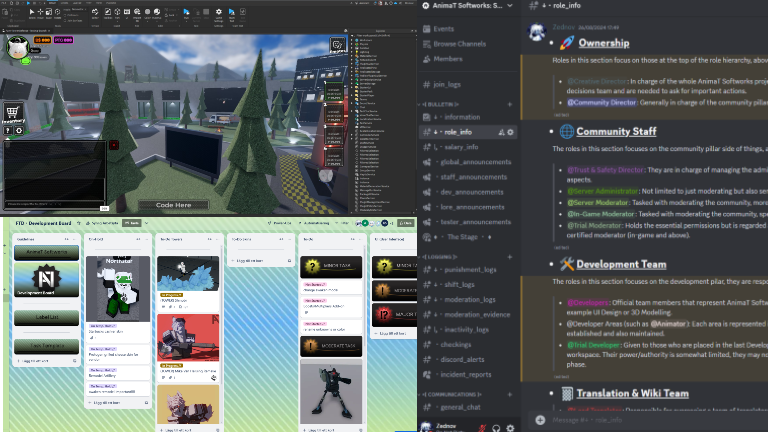Collapse the BULLETIN channel category
Screen dimensions: 768x432
(442, 103)
